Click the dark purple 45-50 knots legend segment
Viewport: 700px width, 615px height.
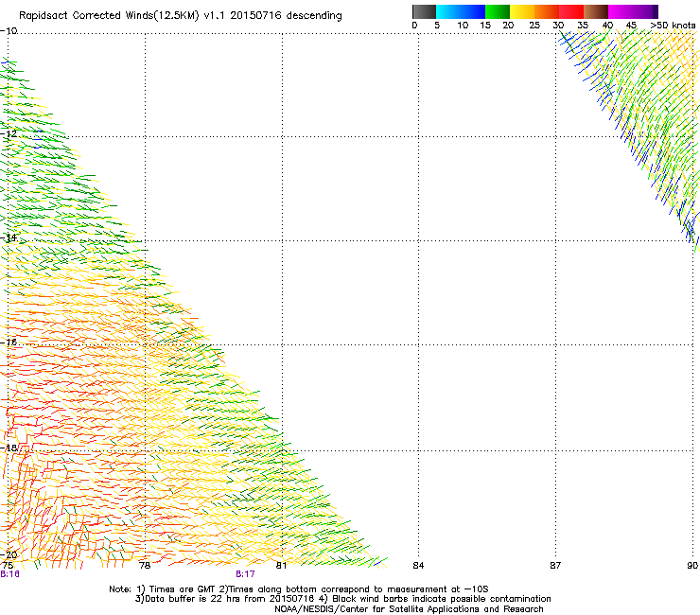[645, 11]
